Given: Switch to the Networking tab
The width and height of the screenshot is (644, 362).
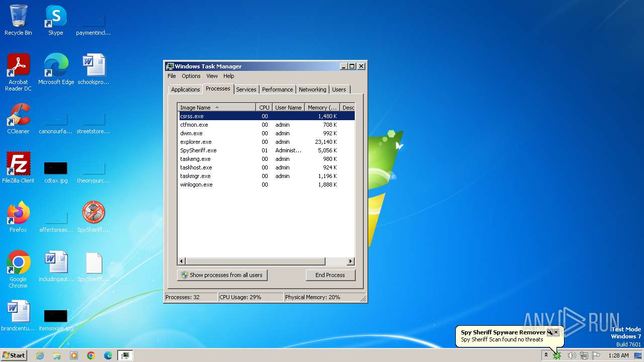Looking at the screenshot, I should [312, 89].
